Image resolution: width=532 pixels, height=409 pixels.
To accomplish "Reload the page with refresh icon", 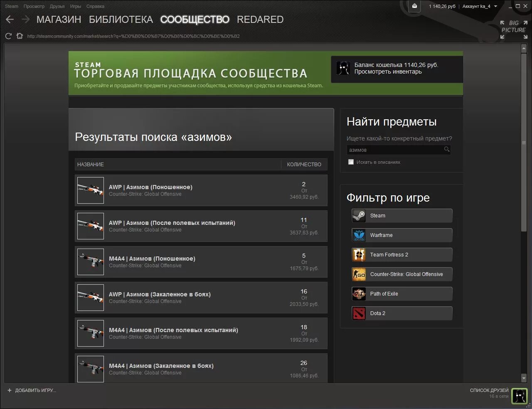I will click(8, 36).
